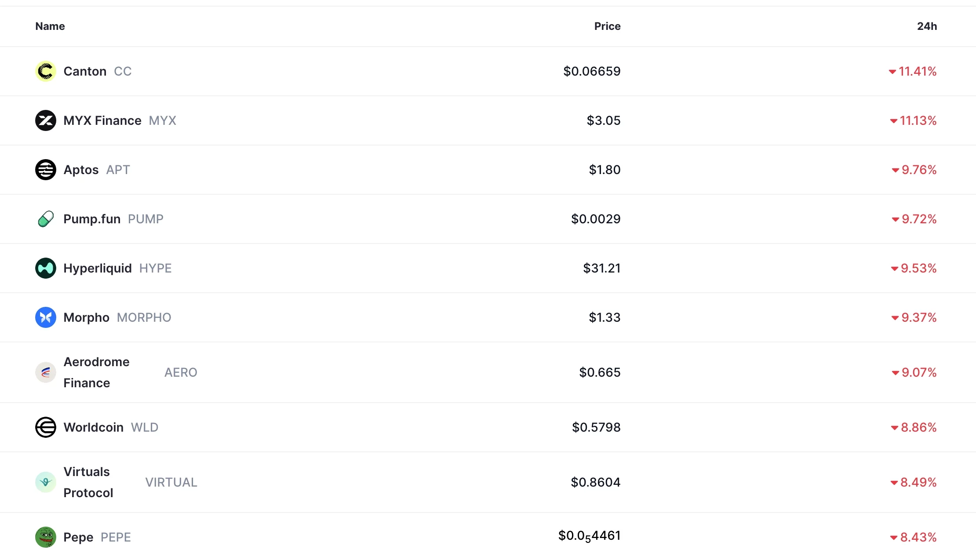The height and width of the screenshot is (560, 976).
Task: Click the AERO ticker symbol
Action: click(181, 372)
